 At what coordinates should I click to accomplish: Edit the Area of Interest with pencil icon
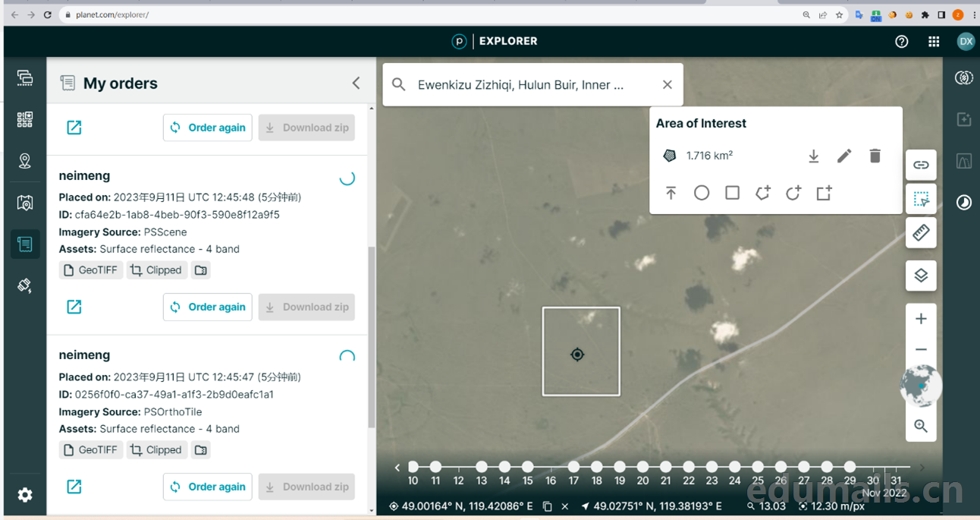click(844, 156)
